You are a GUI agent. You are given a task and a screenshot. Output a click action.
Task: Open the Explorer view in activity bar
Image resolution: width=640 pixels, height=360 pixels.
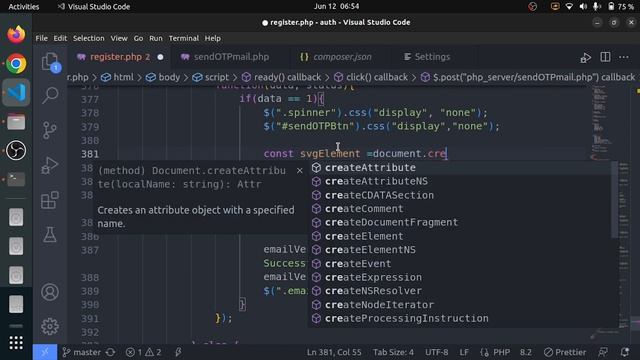click(x=50, y=62)
